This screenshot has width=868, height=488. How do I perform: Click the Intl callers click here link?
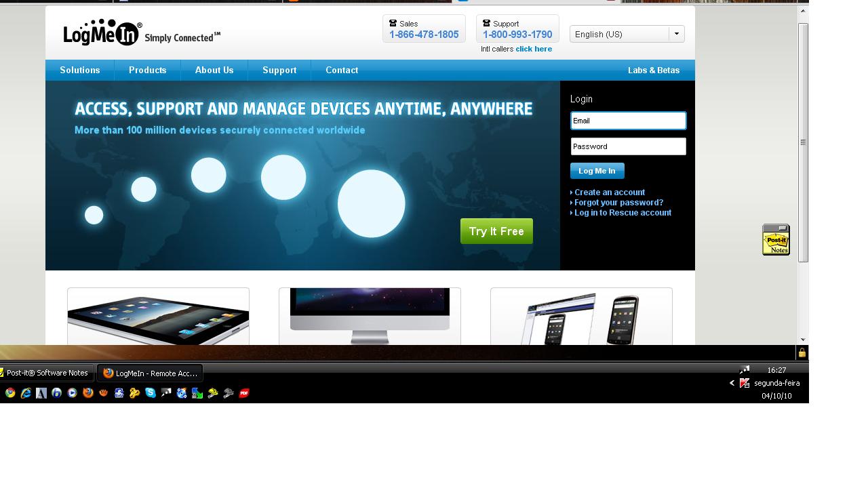(534, 49)
